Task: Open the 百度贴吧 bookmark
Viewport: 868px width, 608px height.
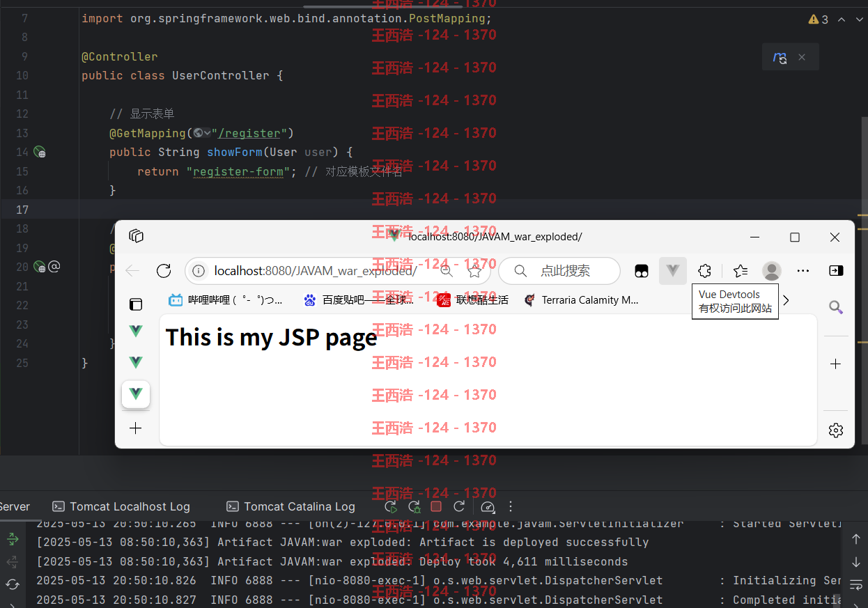Action: 359,300
